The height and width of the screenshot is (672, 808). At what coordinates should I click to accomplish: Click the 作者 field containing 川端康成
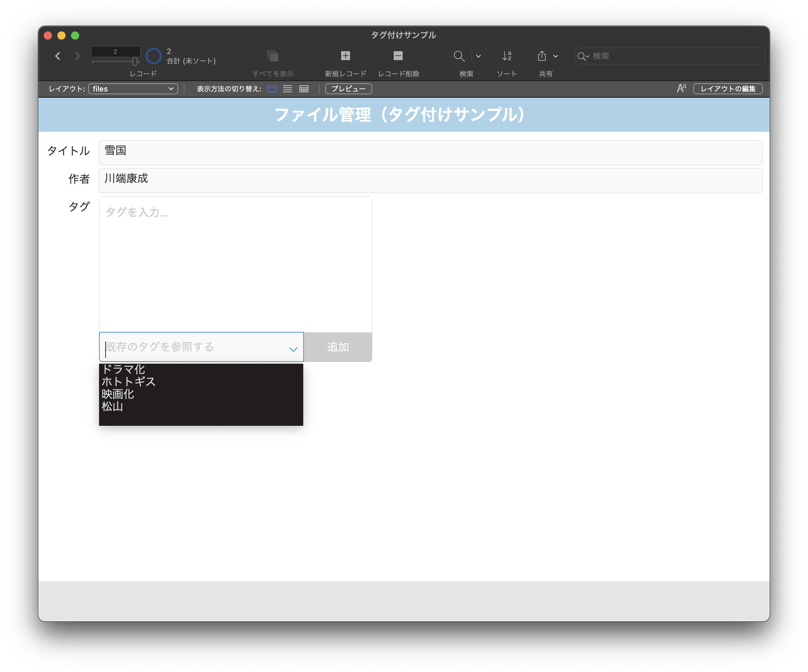click(x=430, y=180)
